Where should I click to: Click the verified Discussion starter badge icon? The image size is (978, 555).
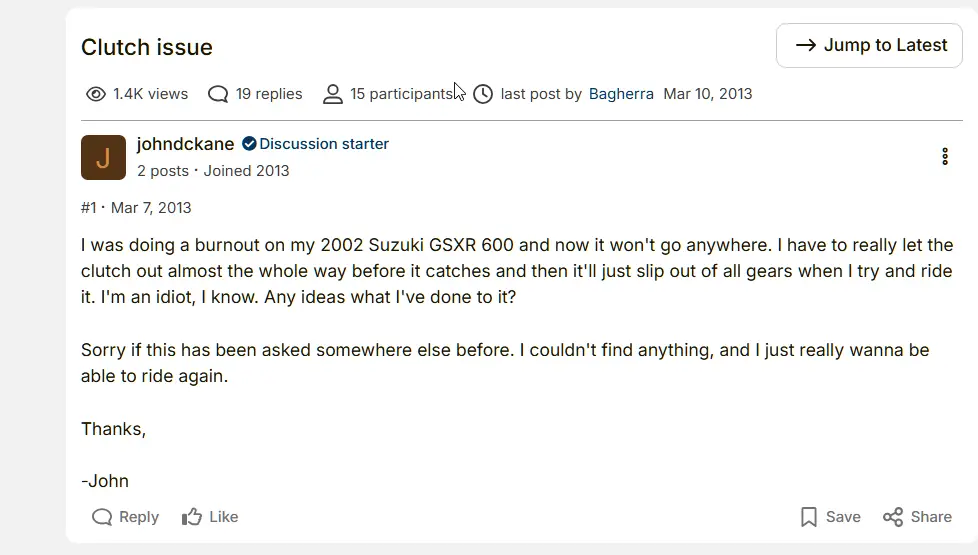point(249,144)
